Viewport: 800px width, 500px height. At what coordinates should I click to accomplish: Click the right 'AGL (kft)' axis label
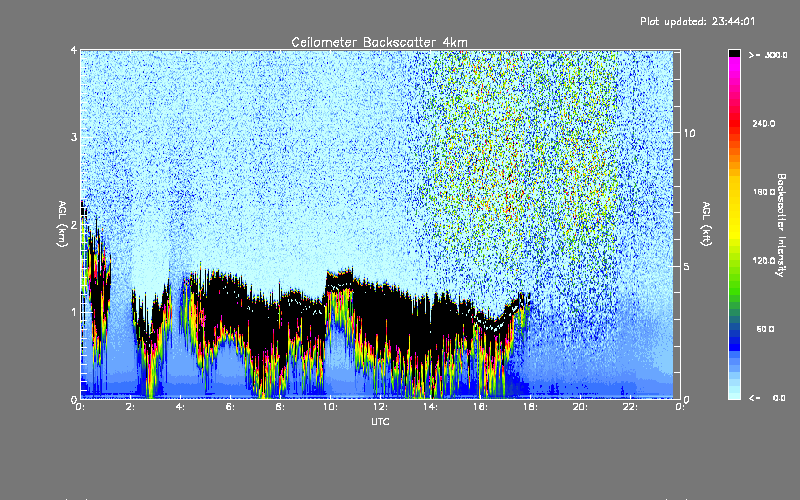[x=706, y=224]
